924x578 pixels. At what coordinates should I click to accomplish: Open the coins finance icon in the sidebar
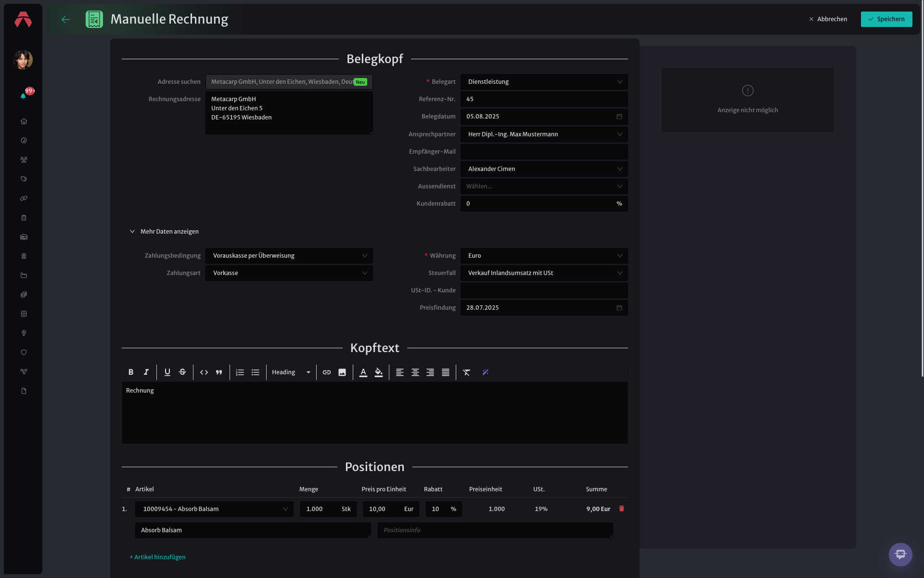[24, 295]
